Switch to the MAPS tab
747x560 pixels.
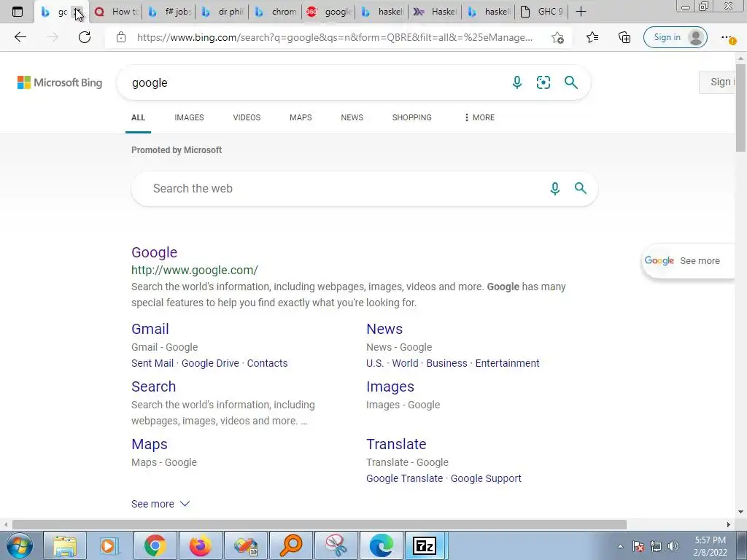tap(301, 117)
